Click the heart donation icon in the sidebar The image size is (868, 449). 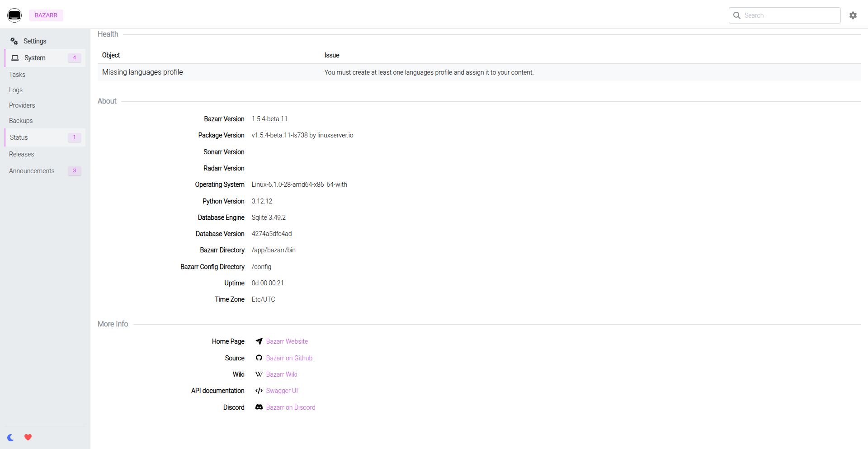pos(28,437)
